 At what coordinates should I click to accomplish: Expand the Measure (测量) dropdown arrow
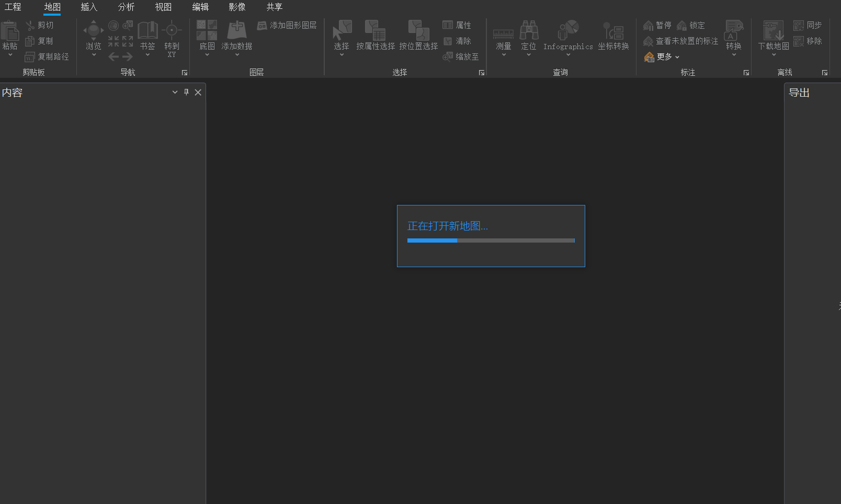point(504,54)
